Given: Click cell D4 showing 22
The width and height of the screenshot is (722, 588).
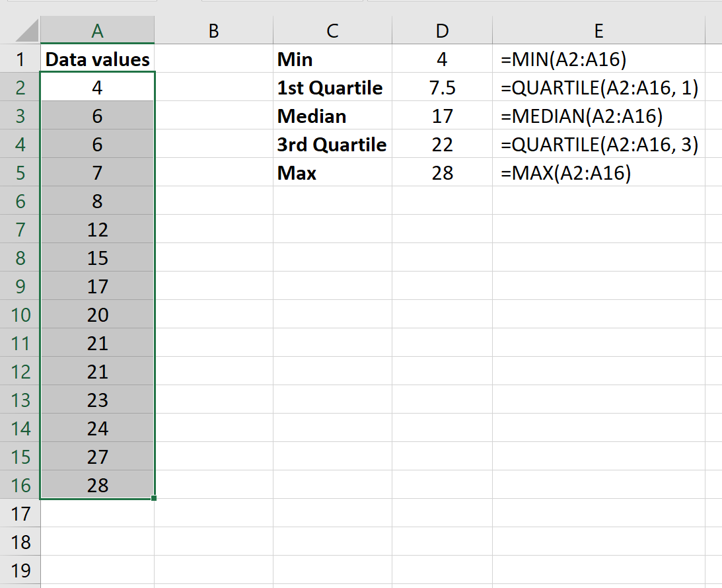Looking at the screenshot, I should pyautogui.click(x=442, y=145).
